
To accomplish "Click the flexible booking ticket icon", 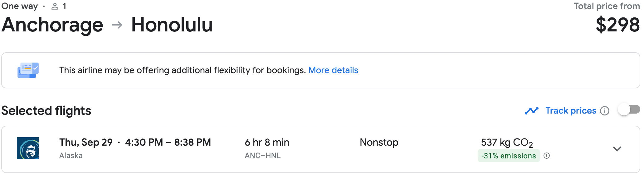I will 28,70.
